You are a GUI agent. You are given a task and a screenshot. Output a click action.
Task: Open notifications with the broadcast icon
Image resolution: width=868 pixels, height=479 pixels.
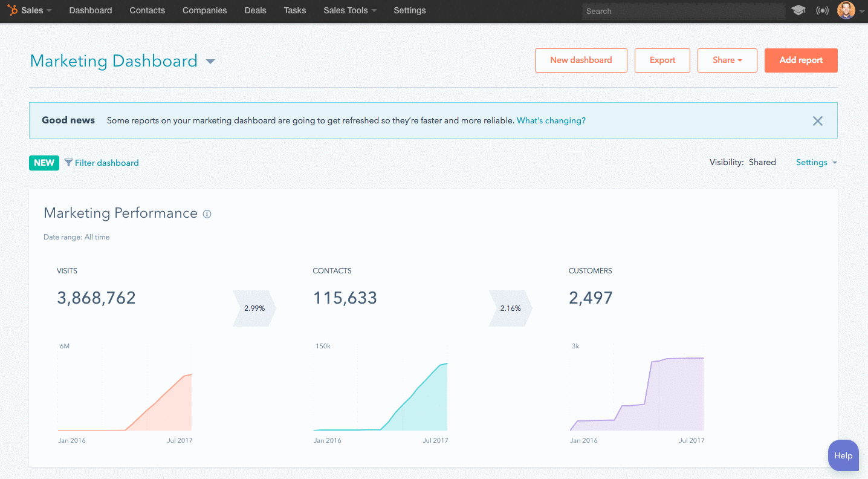pyautogui.click(x=822, y=10)
